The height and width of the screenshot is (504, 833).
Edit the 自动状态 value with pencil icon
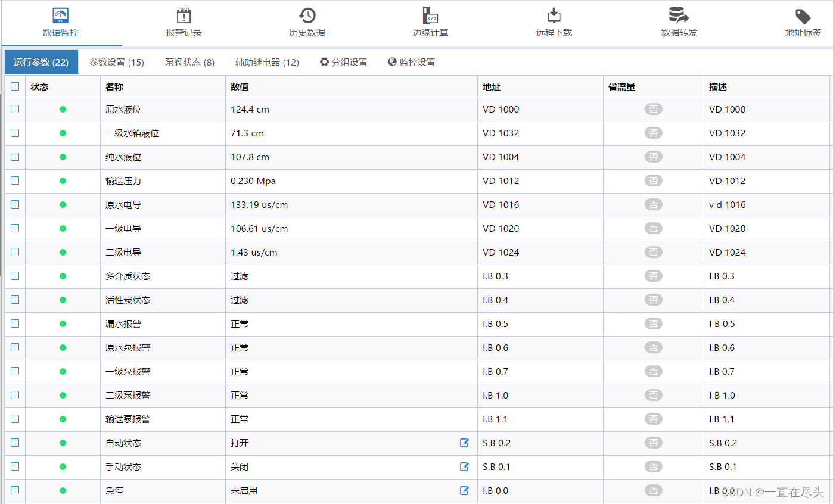tap(465, 443)
